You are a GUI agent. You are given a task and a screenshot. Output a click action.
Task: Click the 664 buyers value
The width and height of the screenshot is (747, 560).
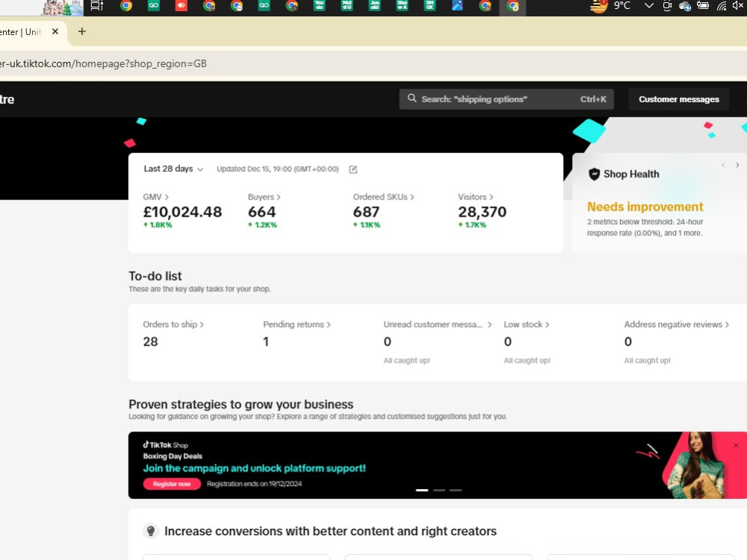(262, 212)
